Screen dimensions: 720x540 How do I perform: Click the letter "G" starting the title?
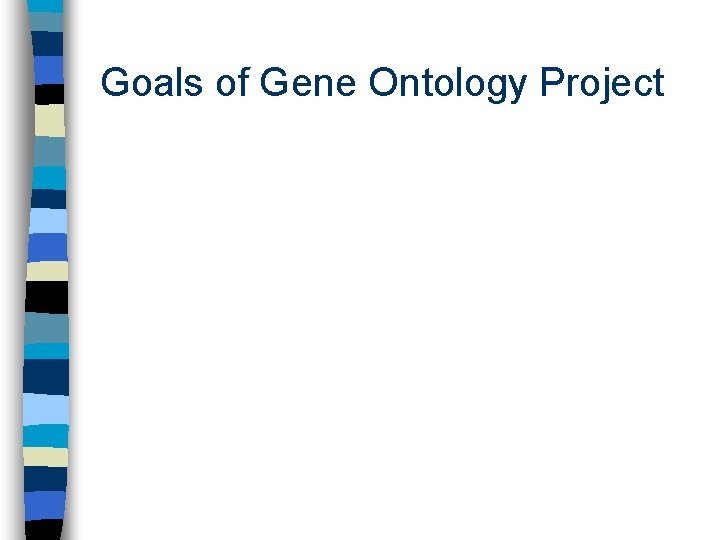(116, 83)
